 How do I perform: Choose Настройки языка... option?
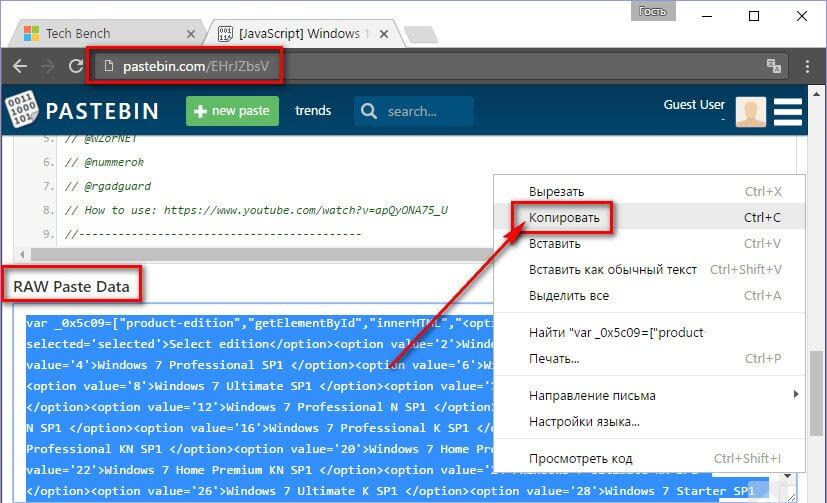649,422
